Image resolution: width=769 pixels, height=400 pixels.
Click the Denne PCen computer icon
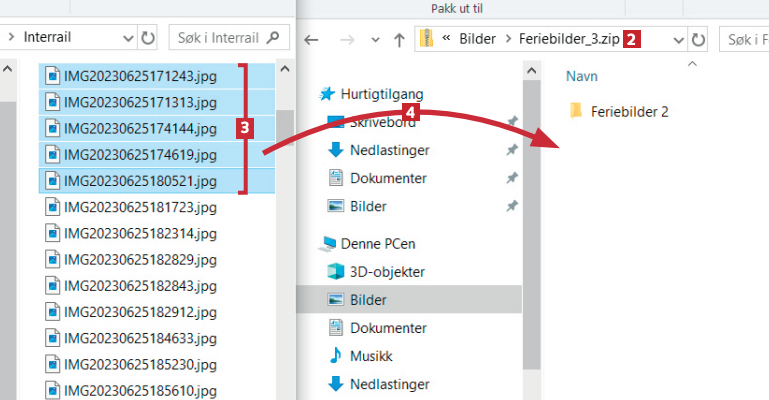tap(327, 244)
